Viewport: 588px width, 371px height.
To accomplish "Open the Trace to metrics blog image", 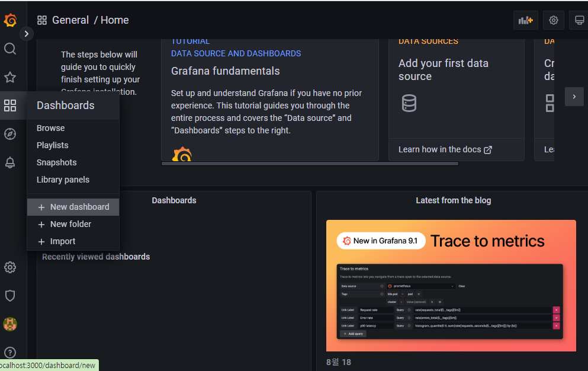I will pyautogui.click(x=451, y=286).
